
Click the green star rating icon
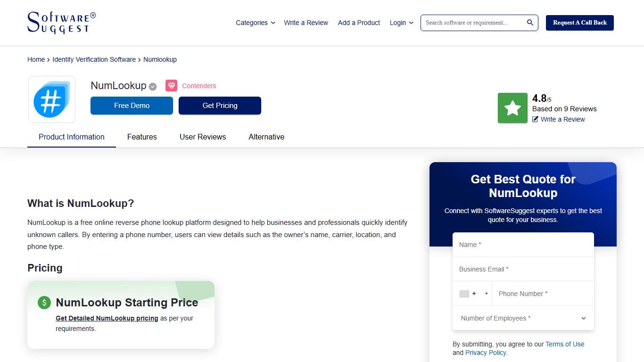[x=512, y=107]
